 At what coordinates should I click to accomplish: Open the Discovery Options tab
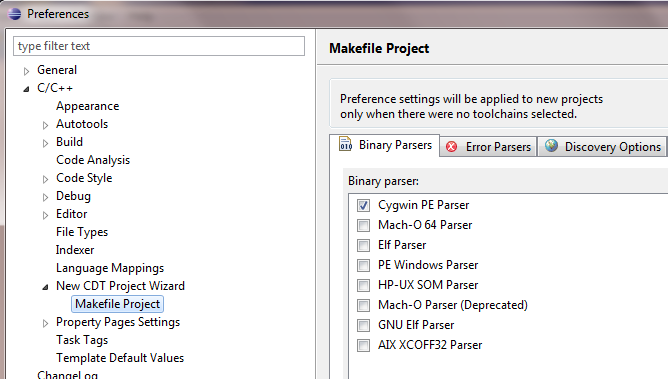pyautogui.click(x=602, y=147)
